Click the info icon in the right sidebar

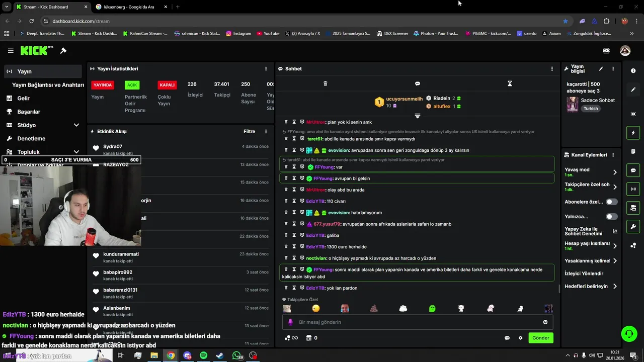pyautogui.click(x=633, y=71)
